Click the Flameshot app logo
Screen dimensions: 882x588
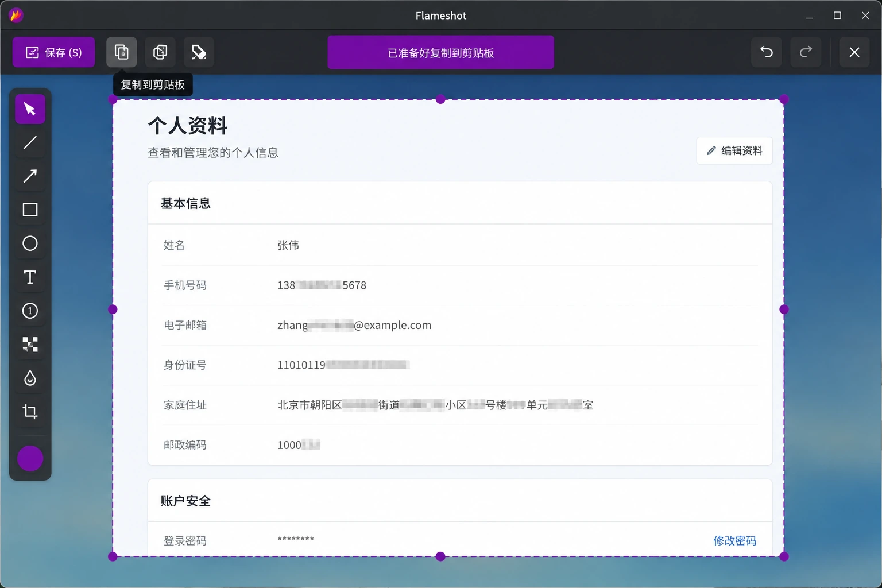coord(16,15)
